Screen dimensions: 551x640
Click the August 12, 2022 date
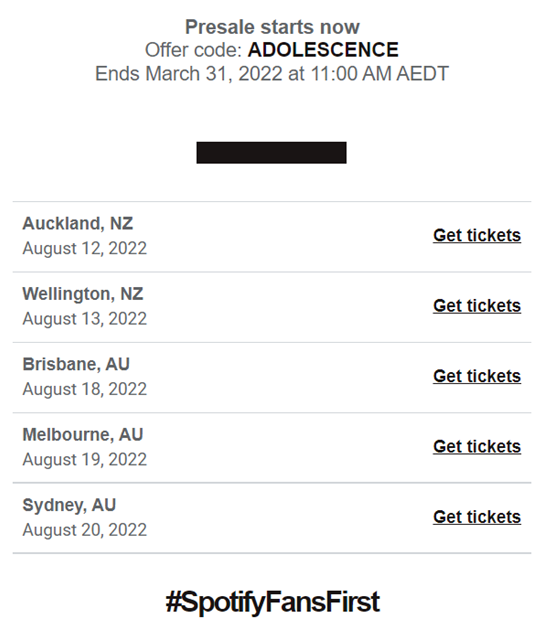(x=84, y=248)
